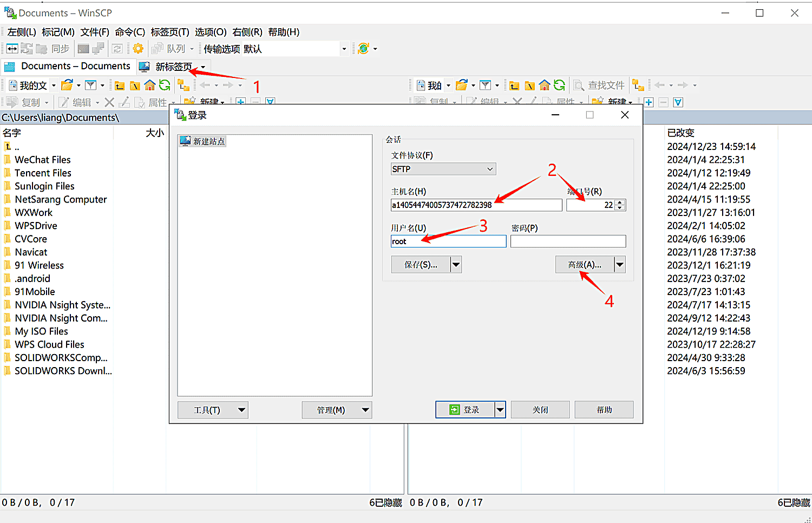Screen dimensions: 812x523
Task: Focus the 密码(P) password field
Action: coord(568,241)
